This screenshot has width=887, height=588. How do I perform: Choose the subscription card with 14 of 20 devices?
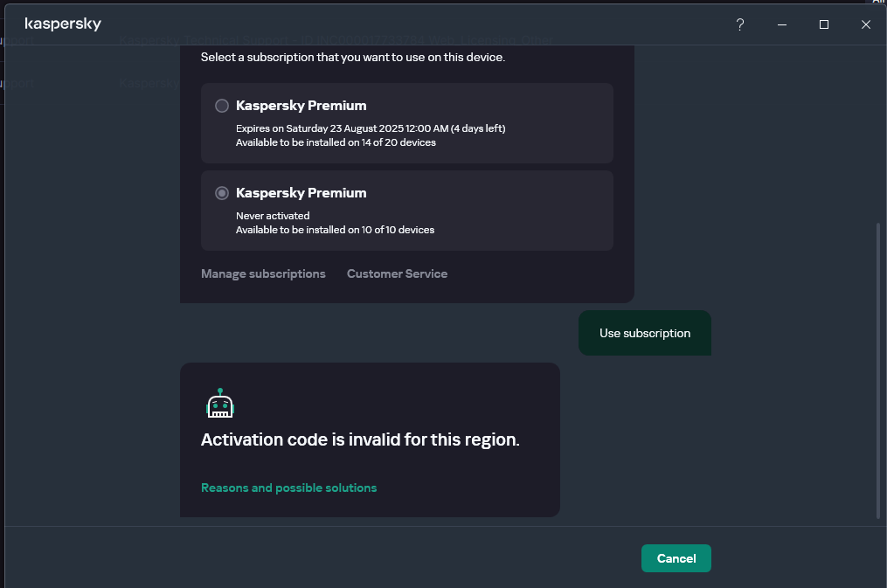pos(406,123)
